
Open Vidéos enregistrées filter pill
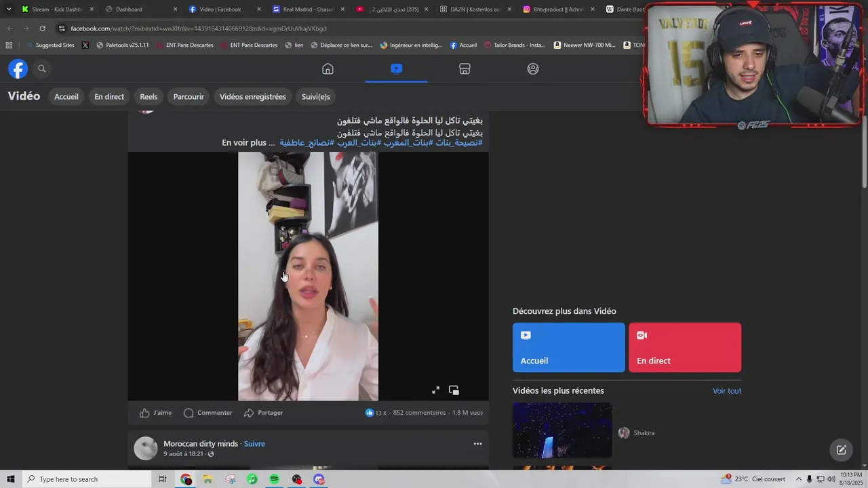point(253,97)
